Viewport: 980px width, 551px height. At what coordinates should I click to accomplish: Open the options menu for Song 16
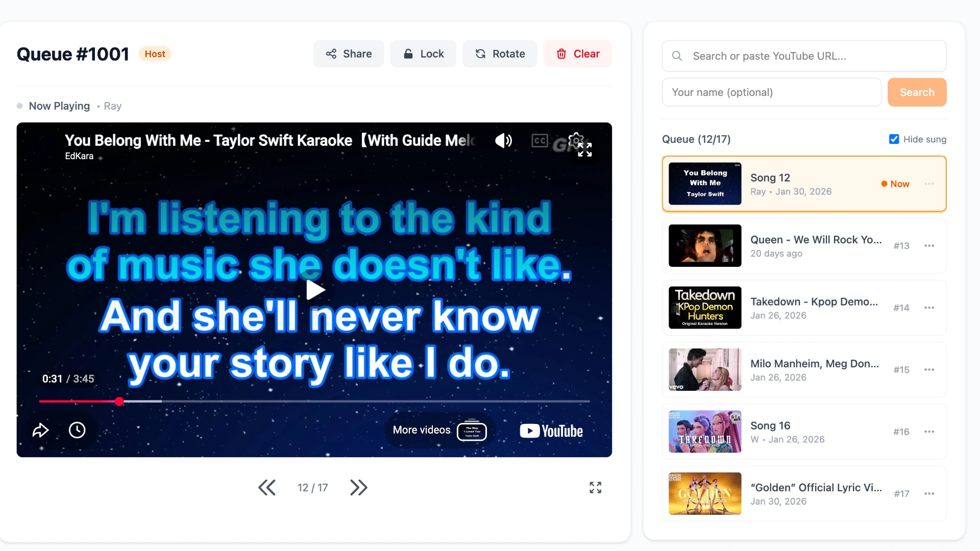(929, 431)
